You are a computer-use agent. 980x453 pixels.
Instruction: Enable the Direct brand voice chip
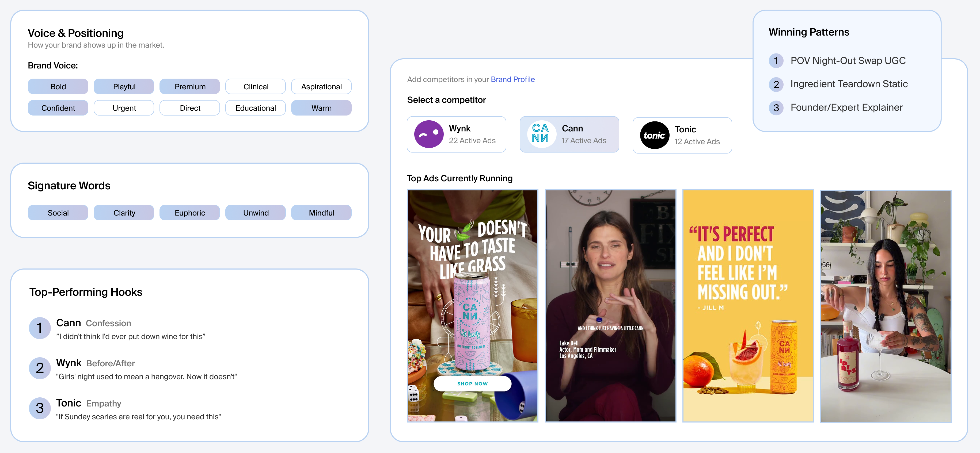[190, 108]
